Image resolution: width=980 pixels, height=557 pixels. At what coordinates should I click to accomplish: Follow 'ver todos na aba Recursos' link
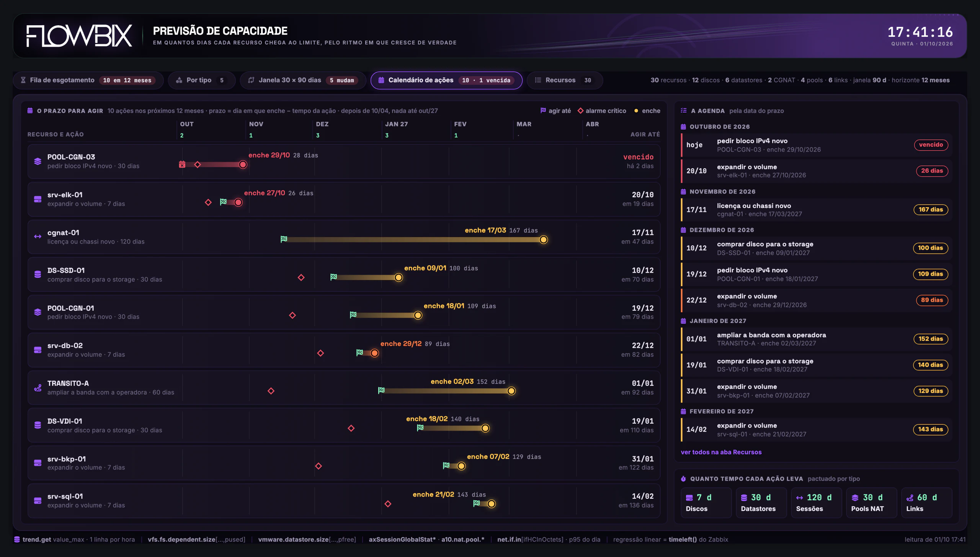pyautogui.click(x=721, y=452)
